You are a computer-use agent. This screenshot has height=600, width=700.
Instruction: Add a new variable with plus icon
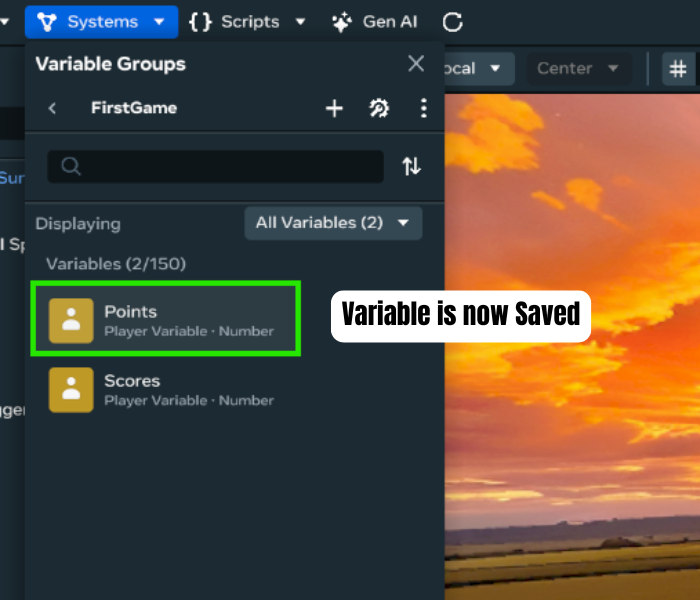334,108
